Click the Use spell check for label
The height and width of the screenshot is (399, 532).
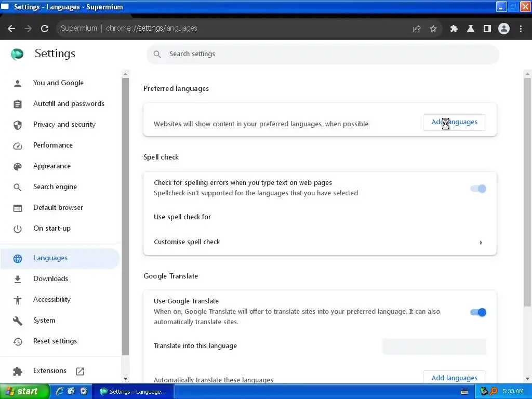[182, 217]
